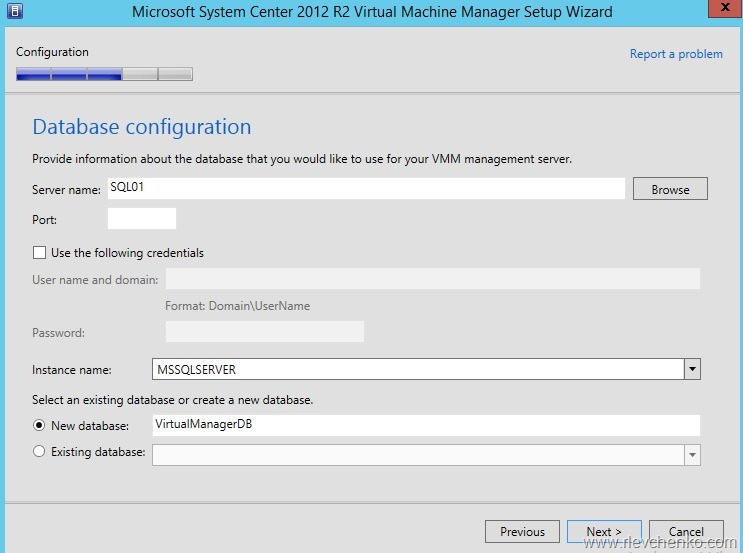
Task: Click the User name and domain field
Action: [432, 279]
